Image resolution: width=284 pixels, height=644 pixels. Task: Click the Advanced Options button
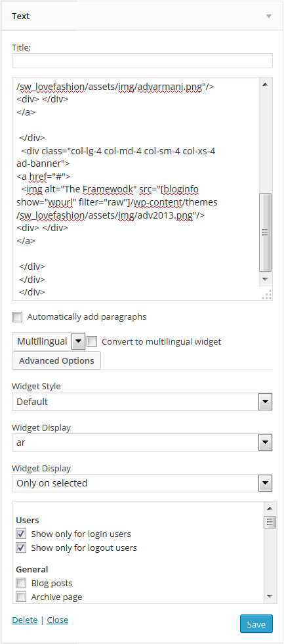pyautogui.click(x=56, y=360)
